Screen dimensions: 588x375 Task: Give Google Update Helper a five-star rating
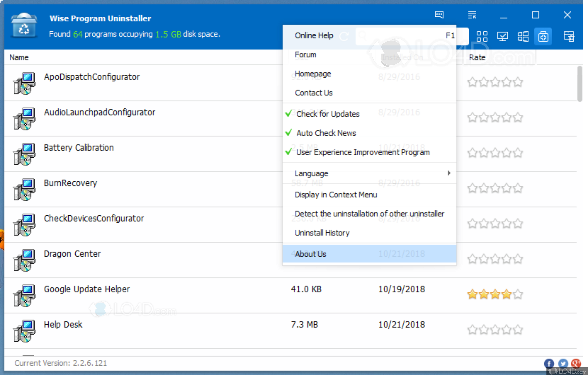[x=518, y=294]
